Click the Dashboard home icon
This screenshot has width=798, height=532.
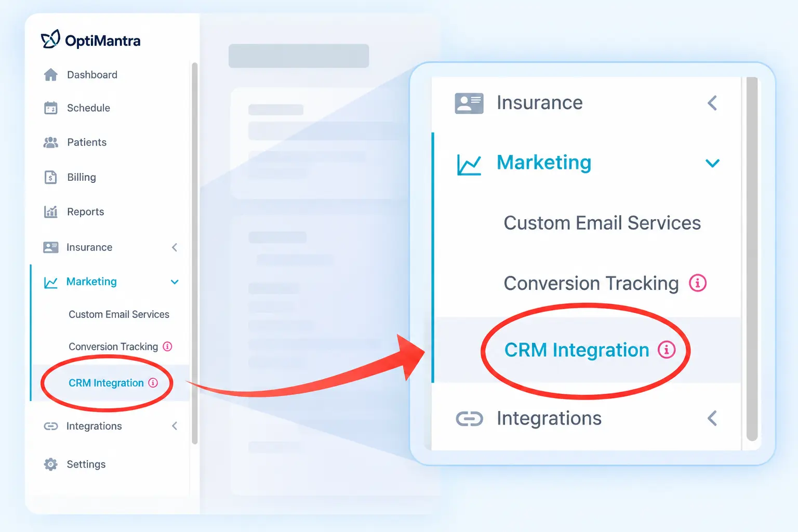tap(51, 75)
